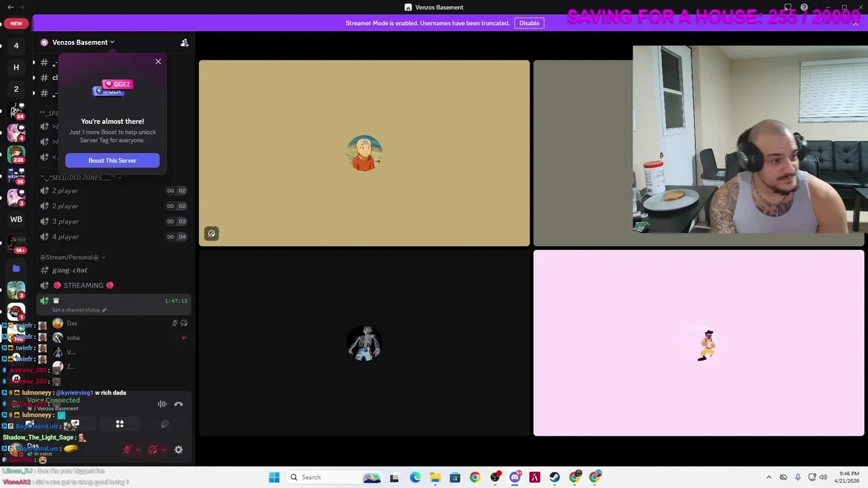Screen dimensions: 868x488
Task: Open the soundboard button in voice panel
Action: [x=165, y=424]
